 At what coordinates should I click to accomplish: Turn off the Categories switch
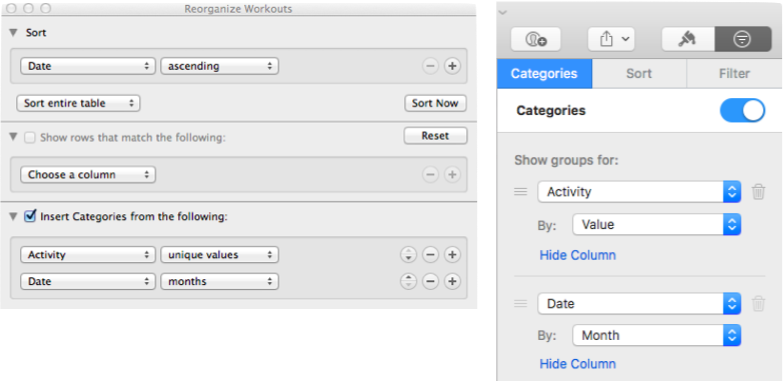tap(742, 110)
